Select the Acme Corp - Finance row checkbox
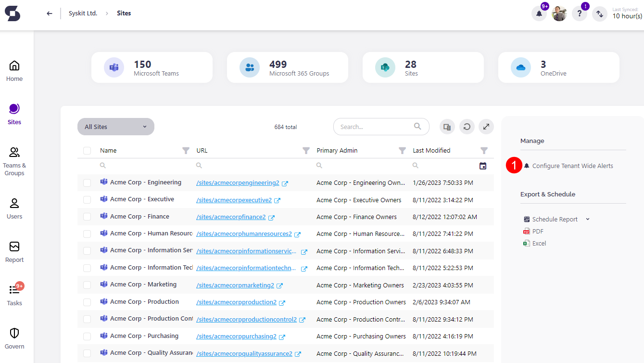This screenshot has width=644, height=363. point(87,216)
